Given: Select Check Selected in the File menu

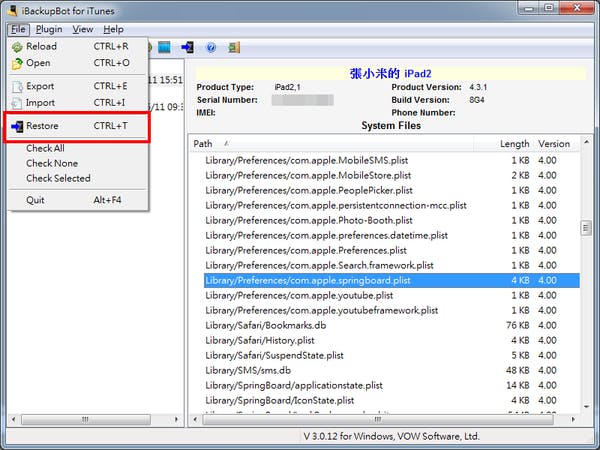Looking at the screenshot, I should coord(78,178).
